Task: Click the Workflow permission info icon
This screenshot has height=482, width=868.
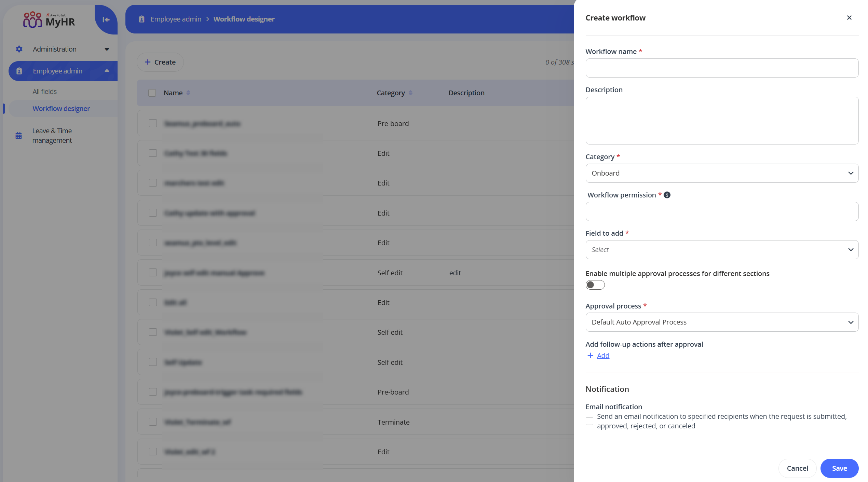Action: (x=667, y=195)
